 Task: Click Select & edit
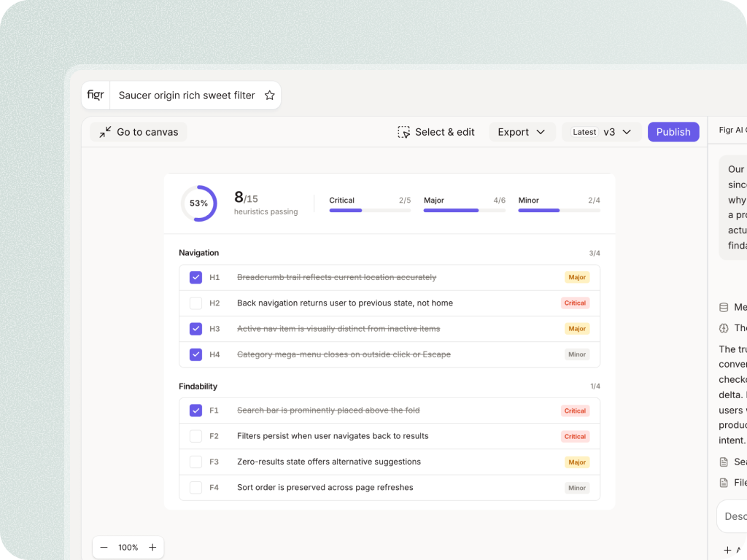(x=436, y=132)
